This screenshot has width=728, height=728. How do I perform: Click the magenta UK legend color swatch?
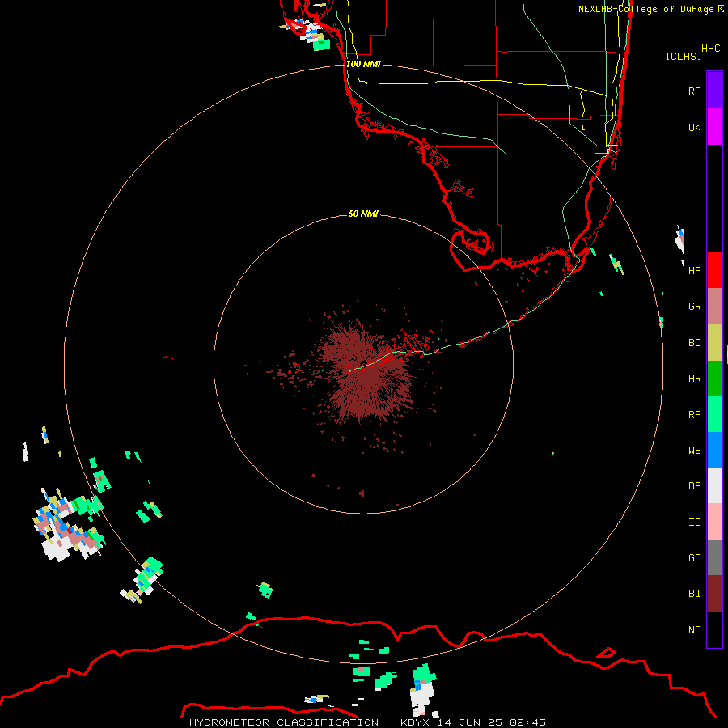click(714, 127)
